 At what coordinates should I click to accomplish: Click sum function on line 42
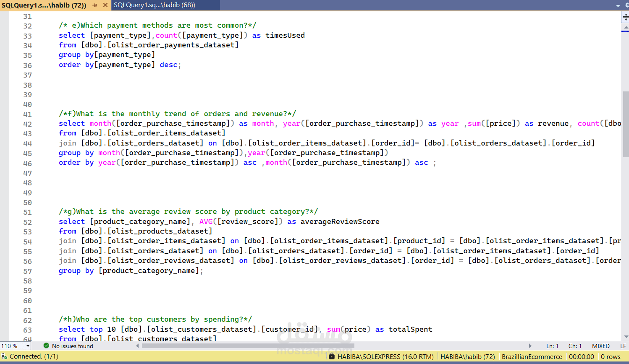pos(474,124)
